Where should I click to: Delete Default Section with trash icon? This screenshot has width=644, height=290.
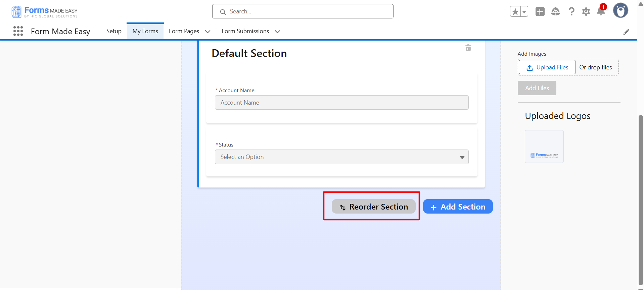[468, 48]
